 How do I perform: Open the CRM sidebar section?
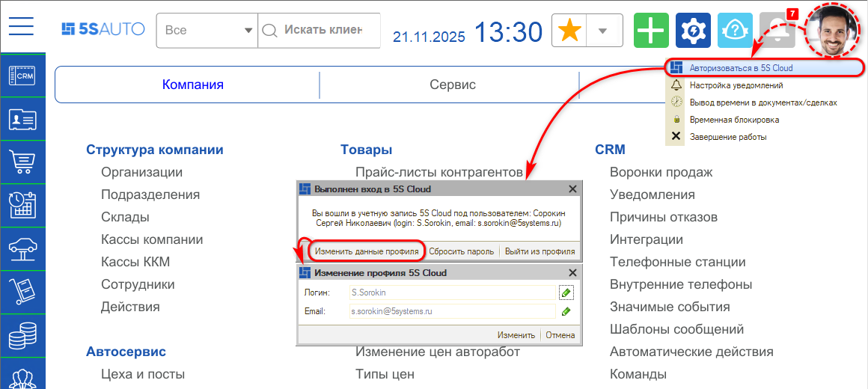[x=22, y=76]
